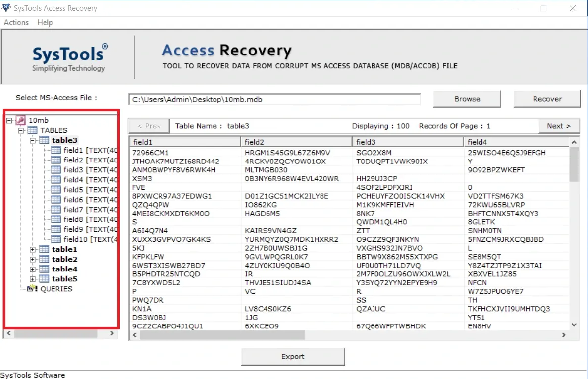Select the field10 tree label
588x379 pixels.
tap(90, 239)
